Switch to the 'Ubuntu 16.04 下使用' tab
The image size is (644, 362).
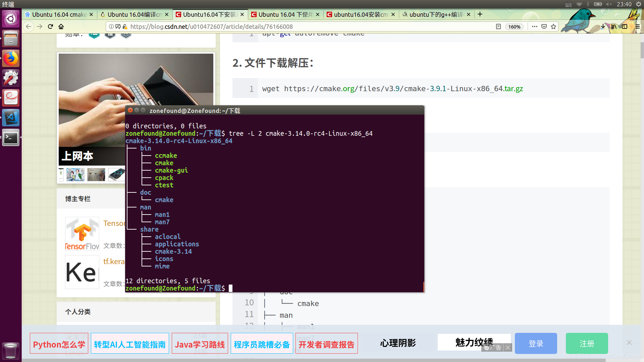pyautogui.click(x=286, y=14)
